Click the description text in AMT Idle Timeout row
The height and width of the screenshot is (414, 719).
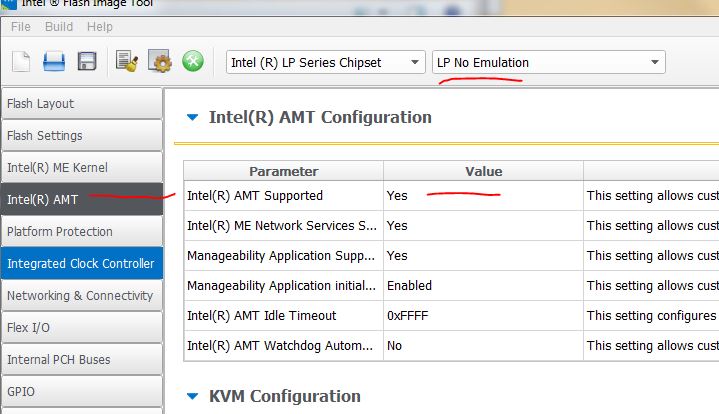[x=653, y=315]
